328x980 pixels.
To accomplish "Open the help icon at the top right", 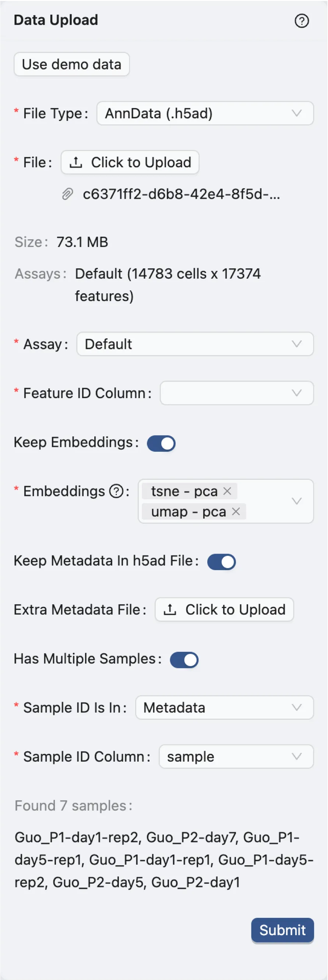I will coord(302,21).
